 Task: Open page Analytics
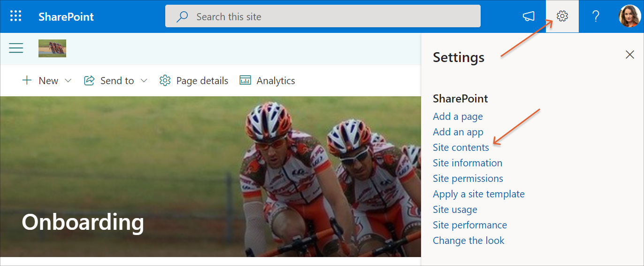(x=267, y=81)
